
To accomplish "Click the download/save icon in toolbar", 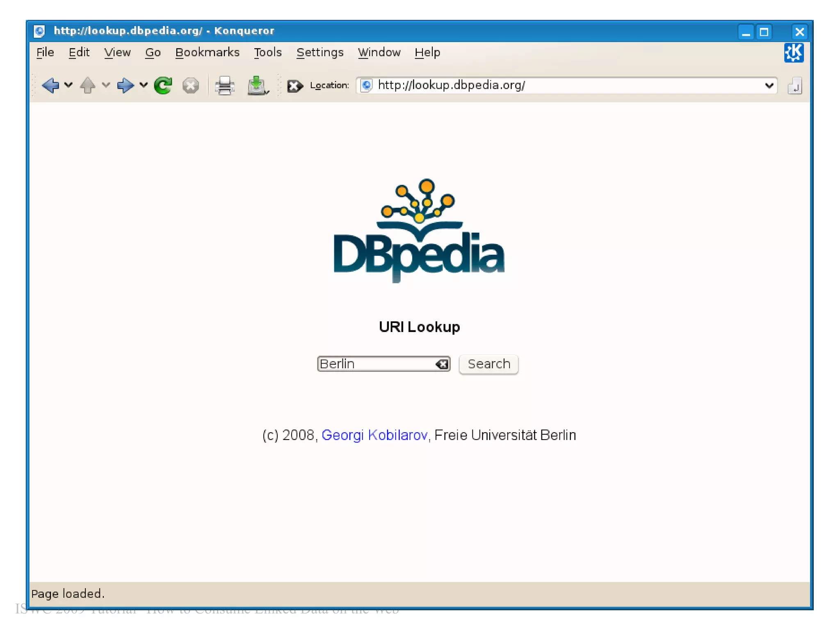I will (x=258, y=85).
